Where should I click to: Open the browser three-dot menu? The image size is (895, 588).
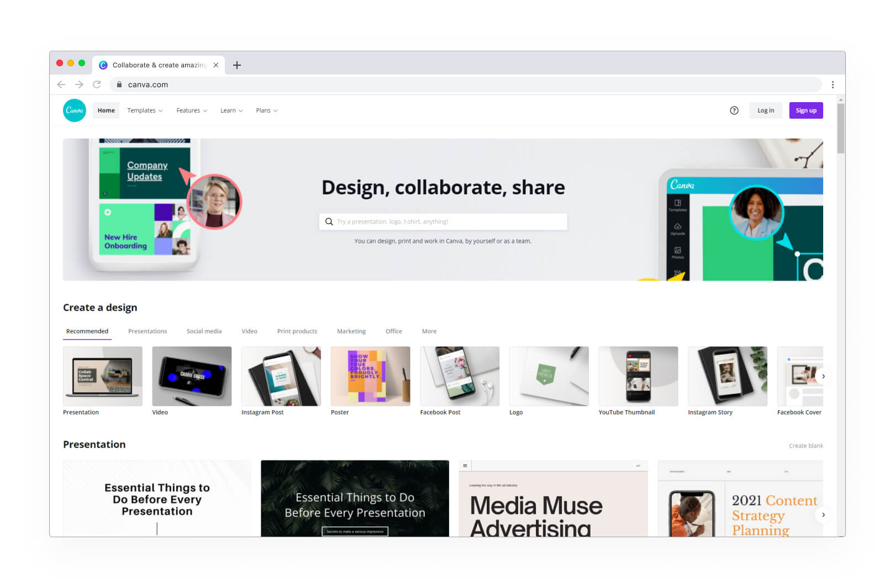tap(833, 84)
